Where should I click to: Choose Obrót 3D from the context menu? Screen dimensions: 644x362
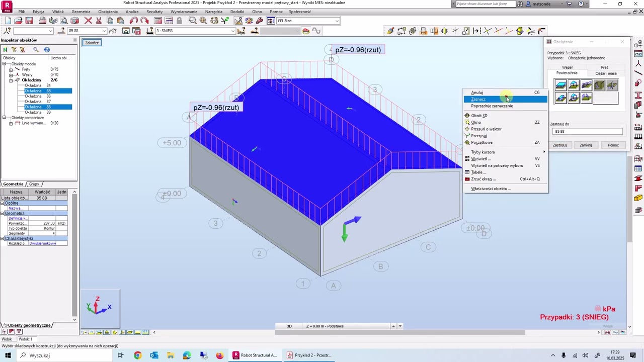click(505, 116)
